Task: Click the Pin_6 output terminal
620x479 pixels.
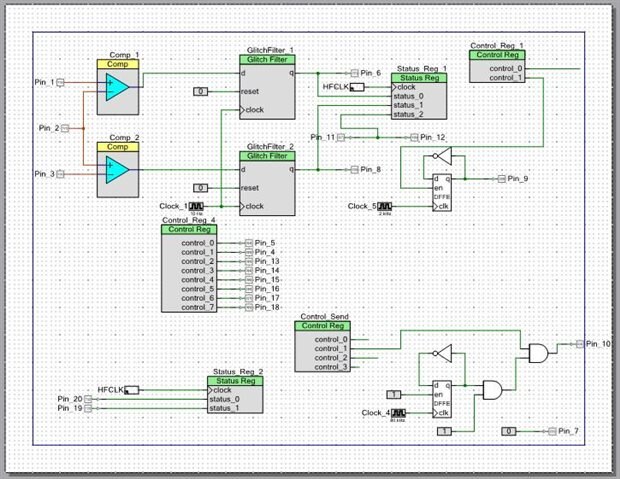Action: pos(354,73)
